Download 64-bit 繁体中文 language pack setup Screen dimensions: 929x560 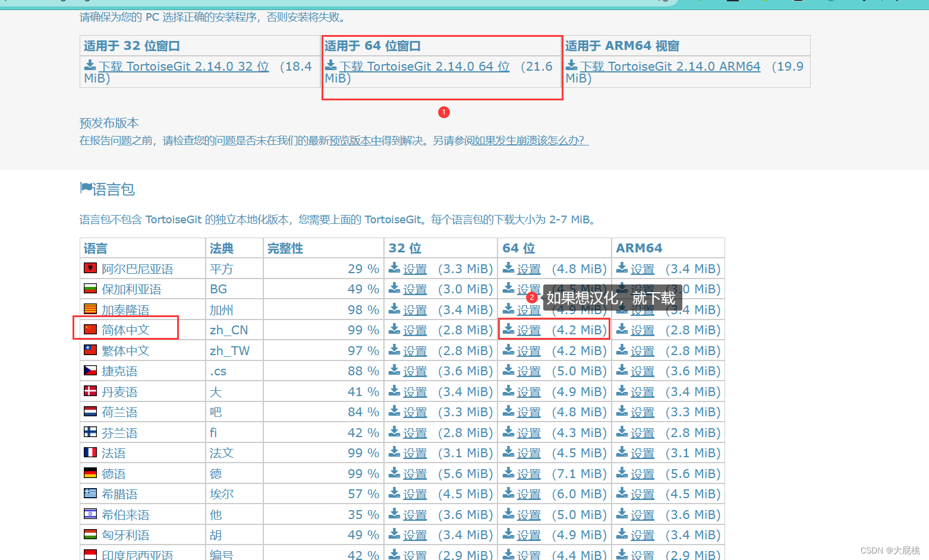coord(528,351)
